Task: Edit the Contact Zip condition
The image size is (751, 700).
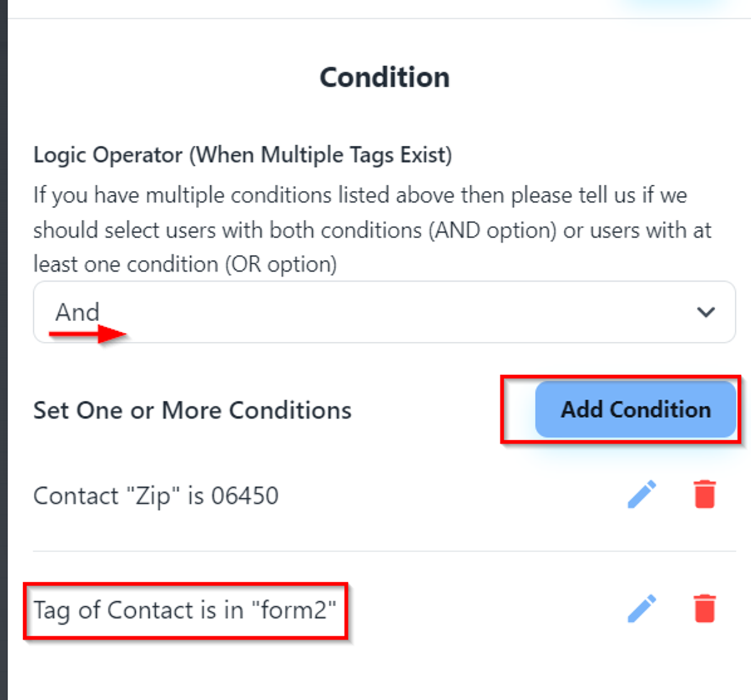Action: point(641,495)
